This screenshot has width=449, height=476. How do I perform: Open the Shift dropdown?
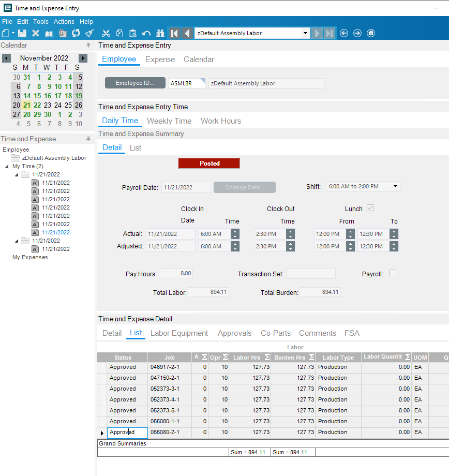[395, 186]
